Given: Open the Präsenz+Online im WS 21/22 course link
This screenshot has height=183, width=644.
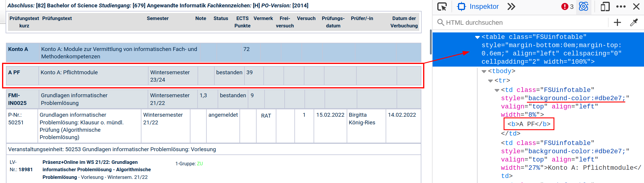Looking at the screenshot, I should point(97,170).
